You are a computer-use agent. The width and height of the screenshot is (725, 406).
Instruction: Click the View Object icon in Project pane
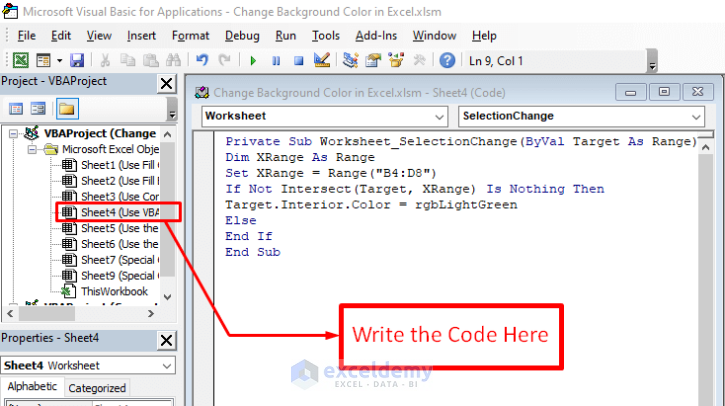(38, 109)
